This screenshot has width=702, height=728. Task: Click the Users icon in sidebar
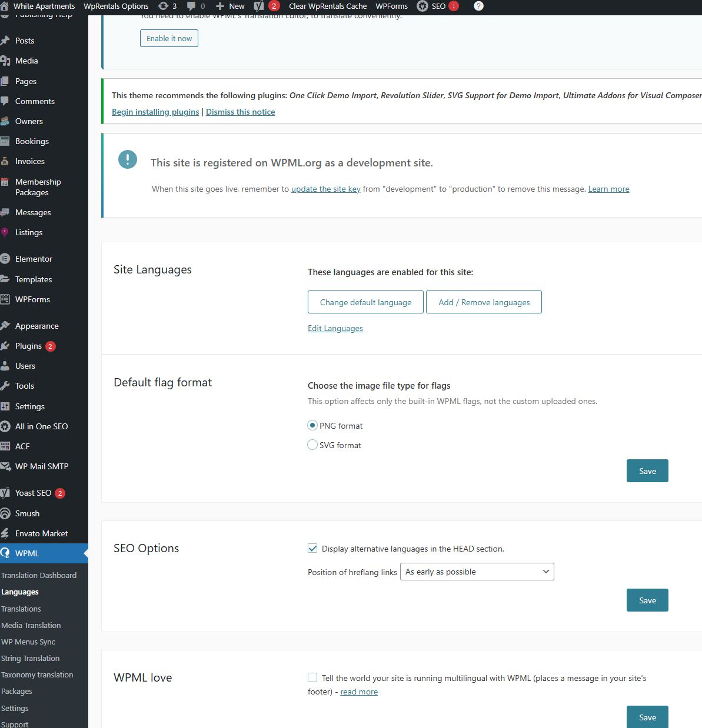tap(5, 366)
